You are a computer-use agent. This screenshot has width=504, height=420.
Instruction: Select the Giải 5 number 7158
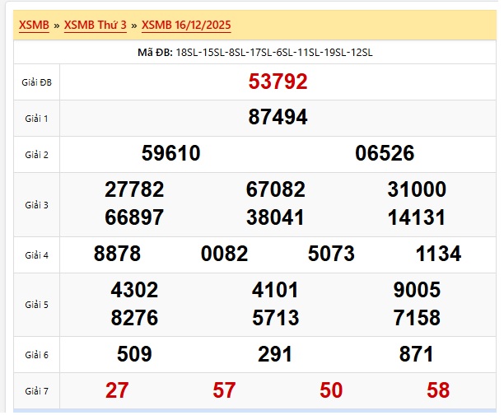[x=417, y=318]
